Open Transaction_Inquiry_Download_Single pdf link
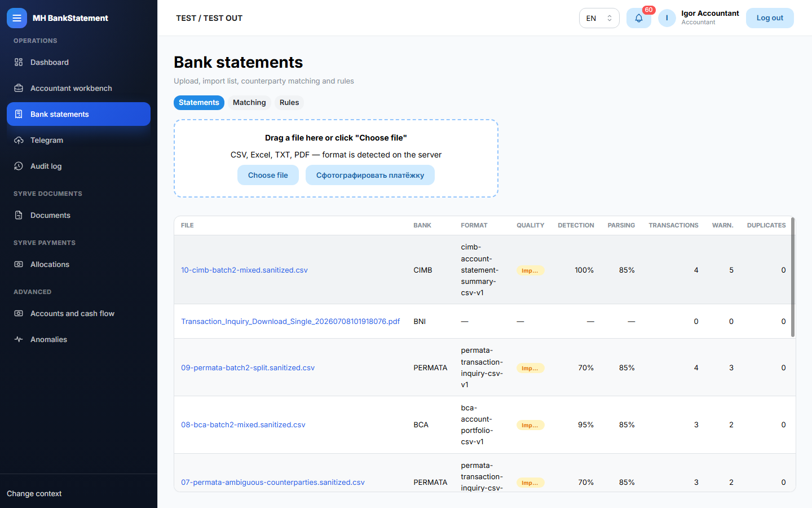812x508 pixels. click(290, 321)
